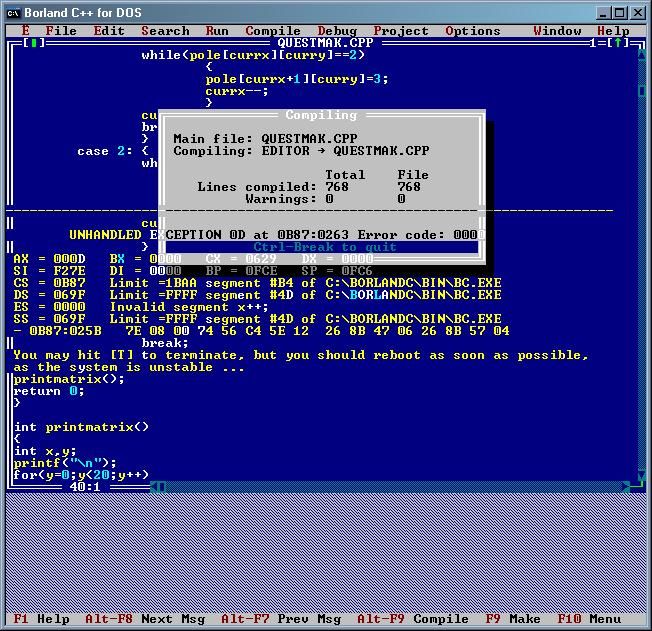Open the Window menu
The image size is (652, 631).
tap(557, 31)
